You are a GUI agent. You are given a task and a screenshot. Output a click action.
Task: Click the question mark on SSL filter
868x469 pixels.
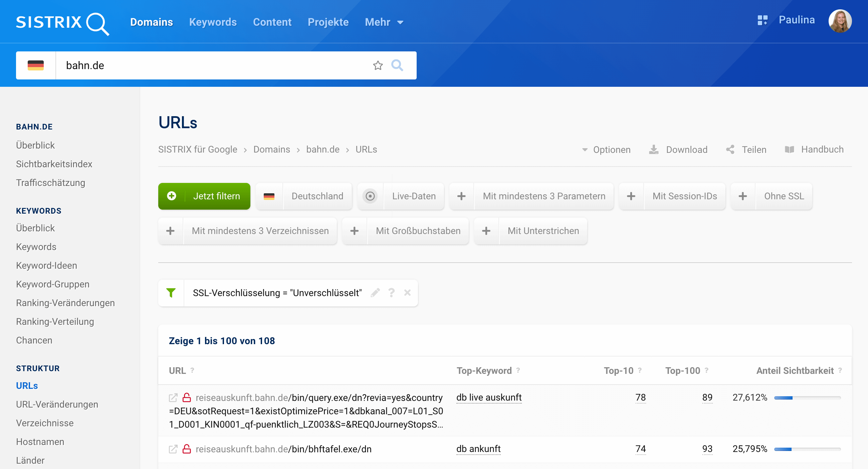click(x=391, y=293)
